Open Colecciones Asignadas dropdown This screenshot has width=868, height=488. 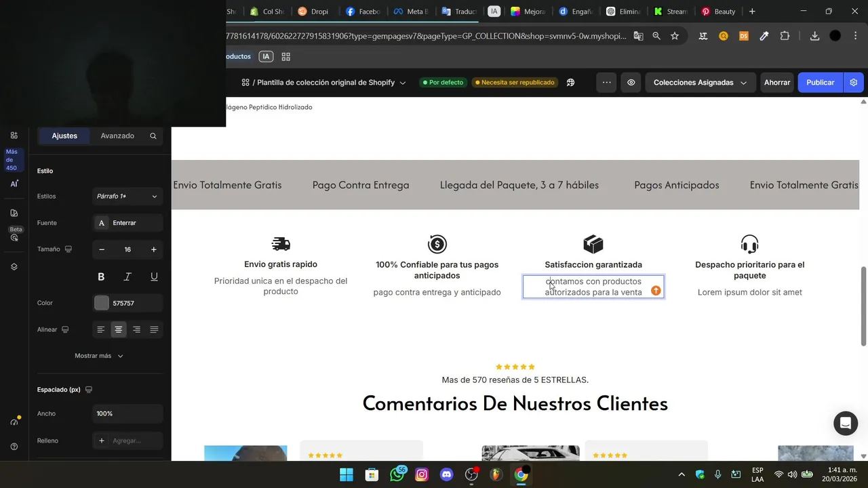[x=700, y=83]
